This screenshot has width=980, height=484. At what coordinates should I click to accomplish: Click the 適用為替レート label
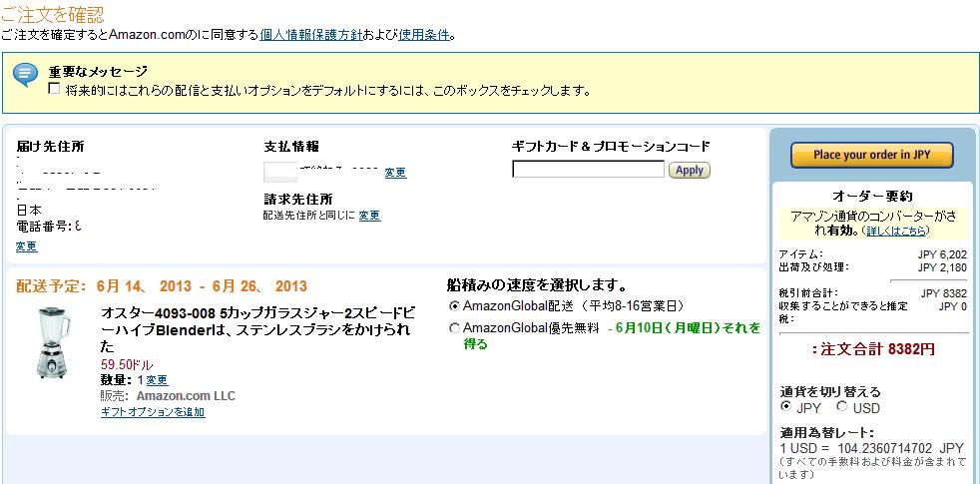click(x=827, y=433)
